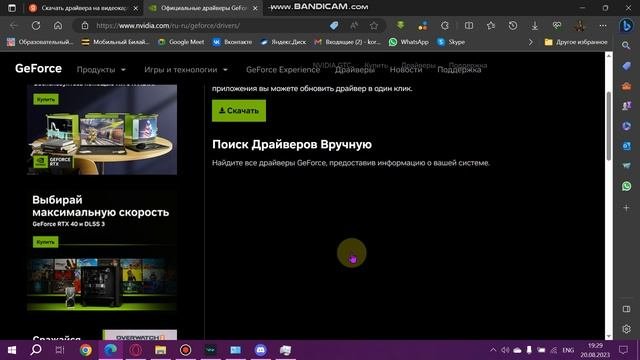The height and width of the screenshot is (360, 640).
Task: Add page to favorites star icon
Action: (x=373, y=26)
